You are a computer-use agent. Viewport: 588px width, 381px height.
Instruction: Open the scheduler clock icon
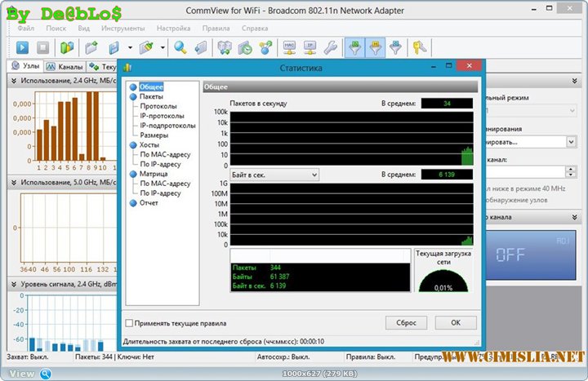pos(245,47)
